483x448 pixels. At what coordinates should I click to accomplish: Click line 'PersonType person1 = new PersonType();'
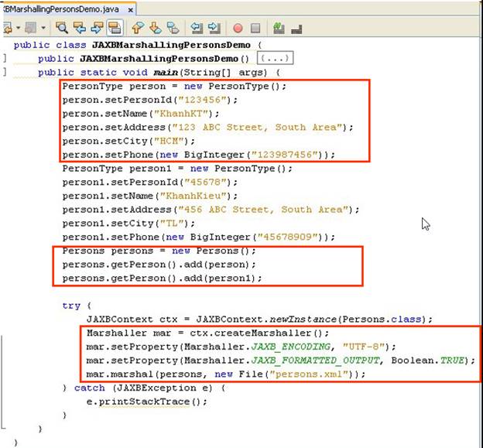(x=177, y=169)
